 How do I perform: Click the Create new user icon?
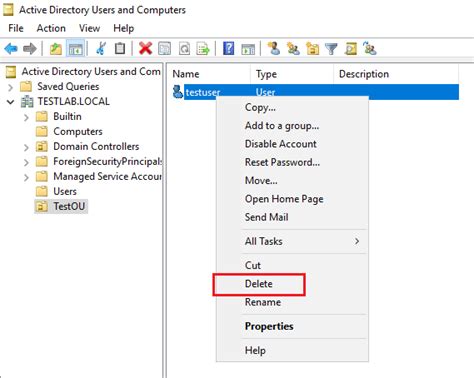pos(274,49)
